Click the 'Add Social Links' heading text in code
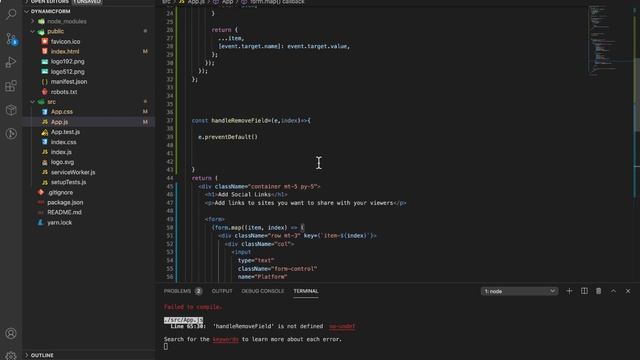Viewport: 640px width, 360px height. point(244,194)
